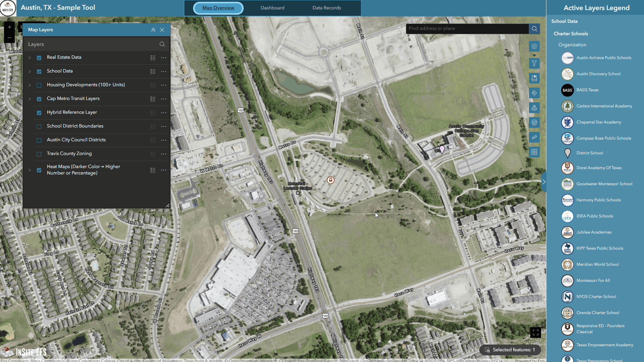Click the map zoom in plus button
644x362 pixels.
(9, 27)
